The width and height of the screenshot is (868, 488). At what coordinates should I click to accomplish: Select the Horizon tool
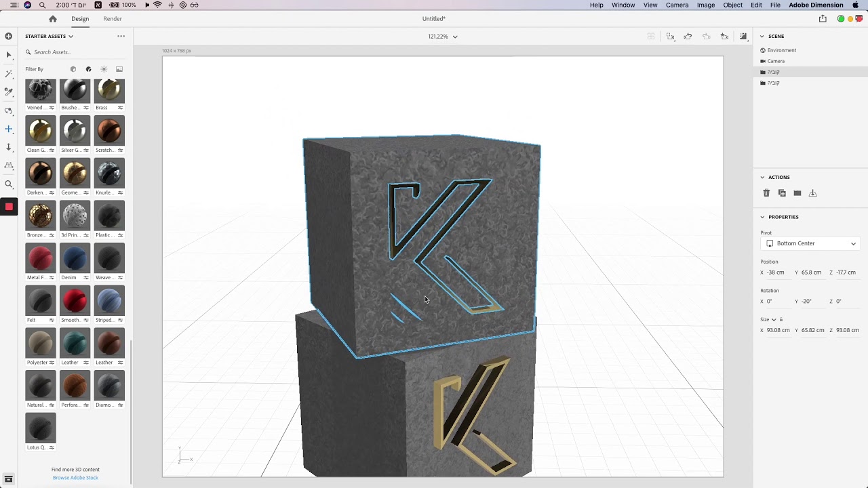pos(9,165)
